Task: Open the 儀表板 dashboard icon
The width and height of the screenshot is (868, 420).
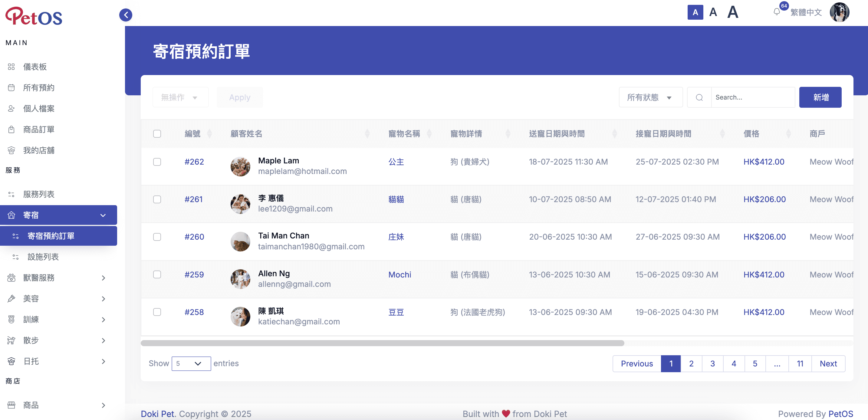Action: pos(11,67)
